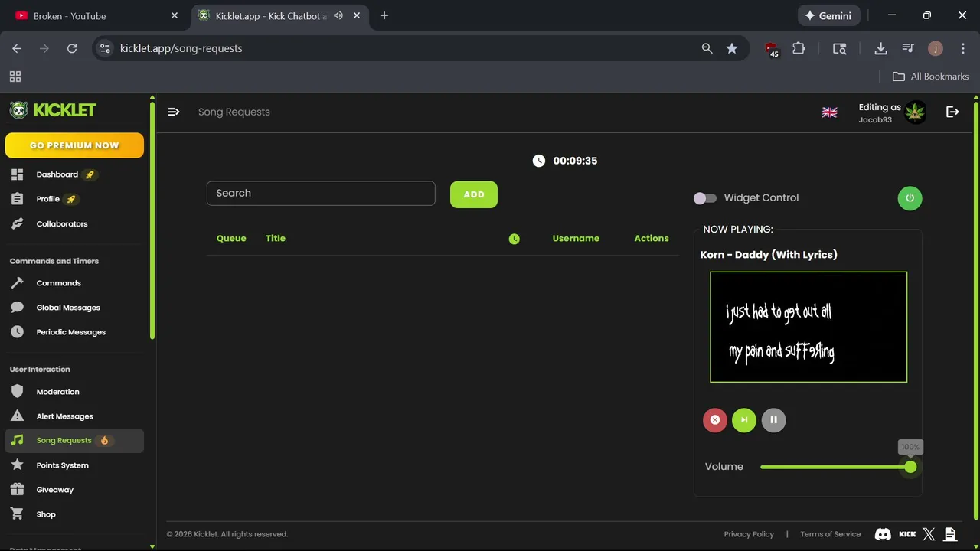Open the documentation footer icon
Image resolution: width=980 pixels, height=551 pixels.
950,534
